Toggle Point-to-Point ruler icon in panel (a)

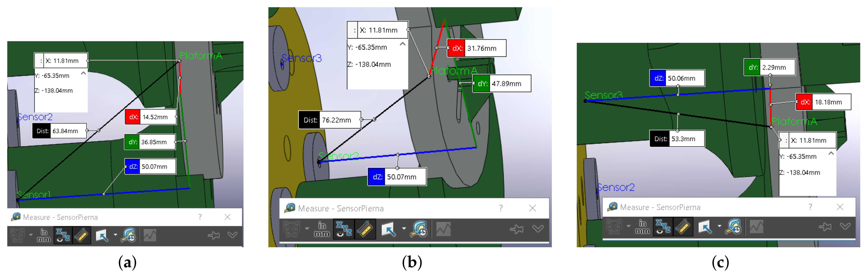tap(81, 235)
